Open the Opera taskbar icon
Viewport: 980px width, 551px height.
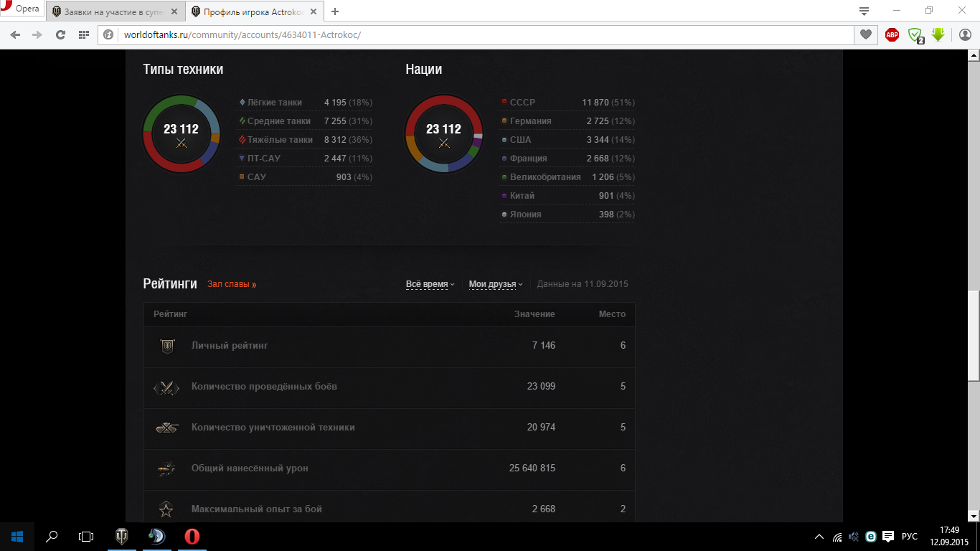pos(192,537)
